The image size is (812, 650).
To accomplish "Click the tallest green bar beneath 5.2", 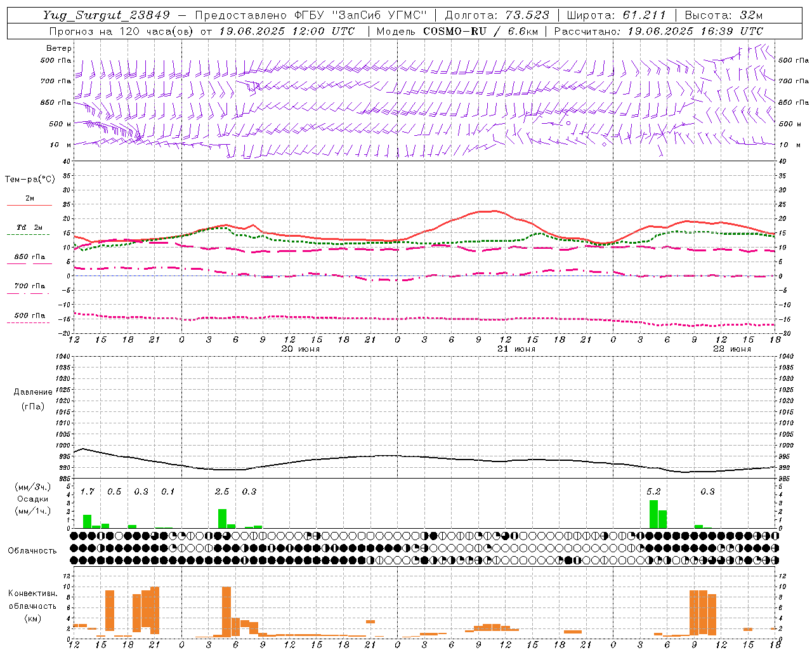I will (653, 514).
